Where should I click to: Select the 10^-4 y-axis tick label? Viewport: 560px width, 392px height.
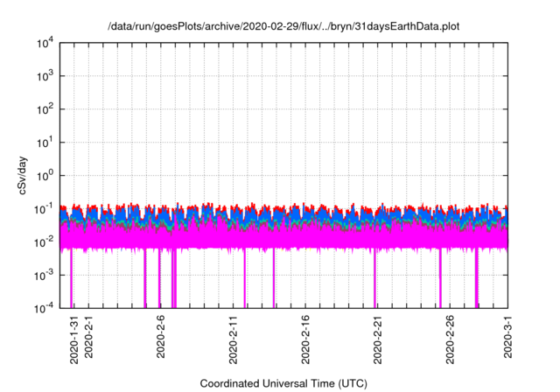point(45,308)
